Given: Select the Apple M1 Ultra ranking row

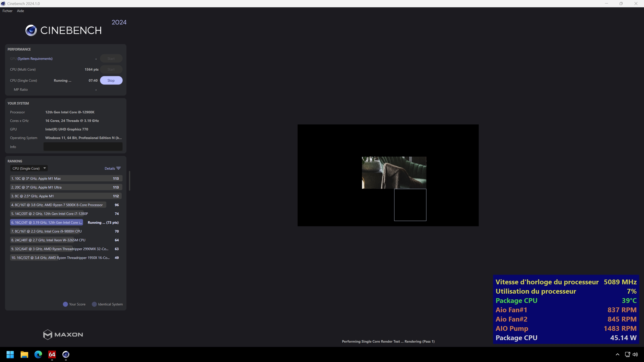Looking at the screenshot, I should click(x=66, y=187).
